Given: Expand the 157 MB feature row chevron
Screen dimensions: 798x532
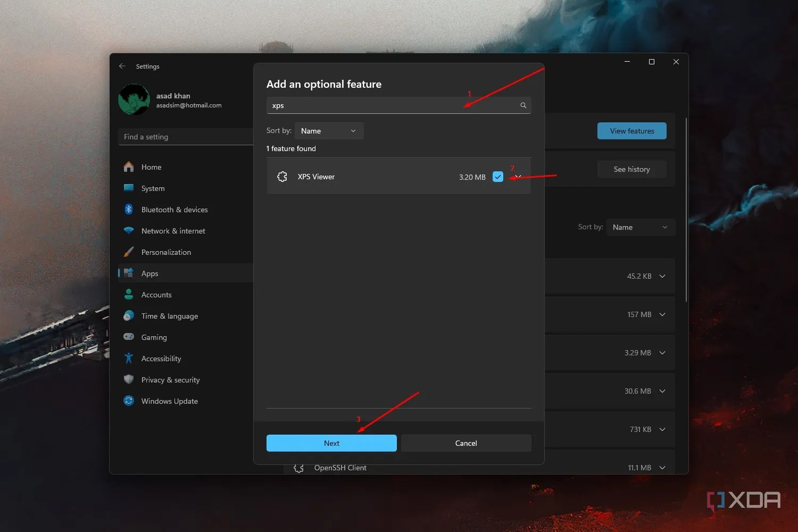Looking at the screenshot, I should [x=662, y=314].
